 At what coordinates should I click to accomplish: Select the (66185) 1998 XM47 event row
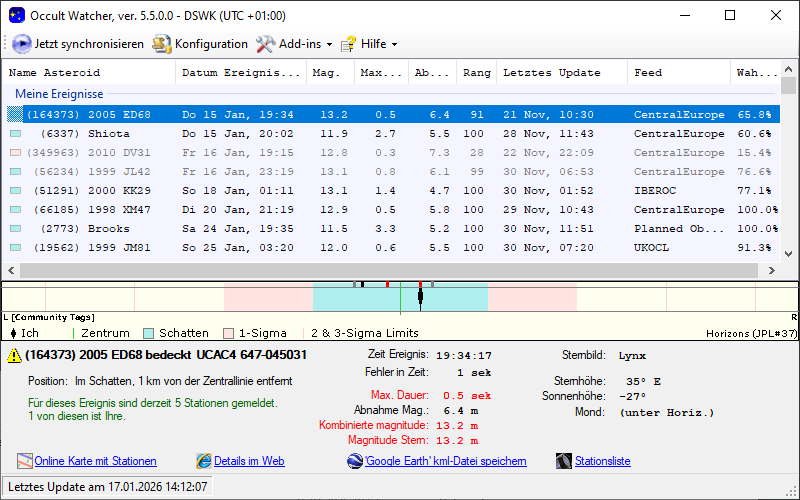coord(393,209)
